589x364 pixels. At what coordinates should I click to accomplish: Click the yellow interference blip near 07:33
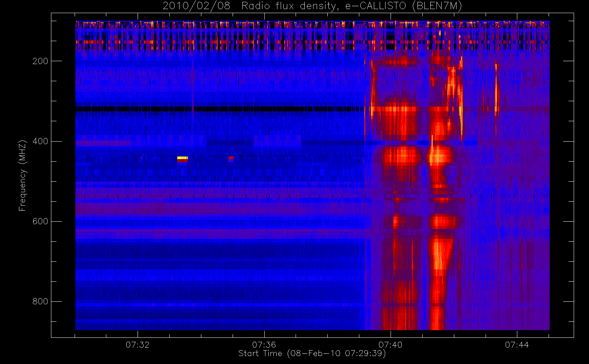[182, 159]
